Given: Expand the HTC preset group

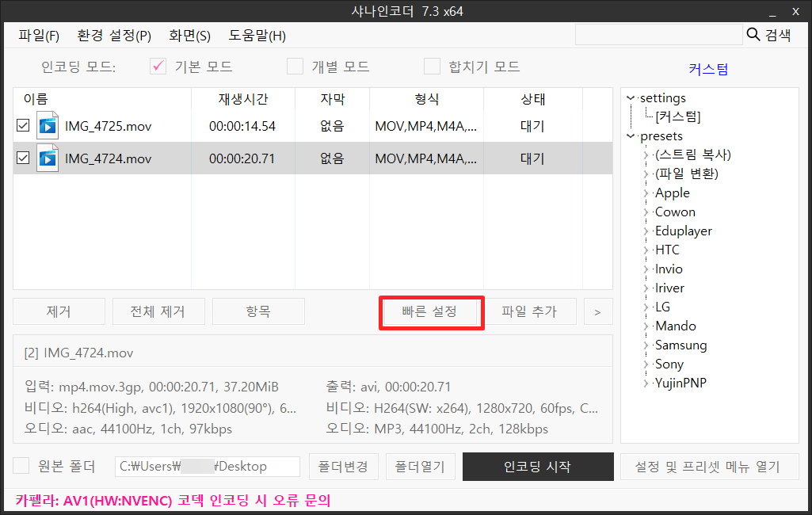Looking at the screenshot, I should [x=646, y=250].
